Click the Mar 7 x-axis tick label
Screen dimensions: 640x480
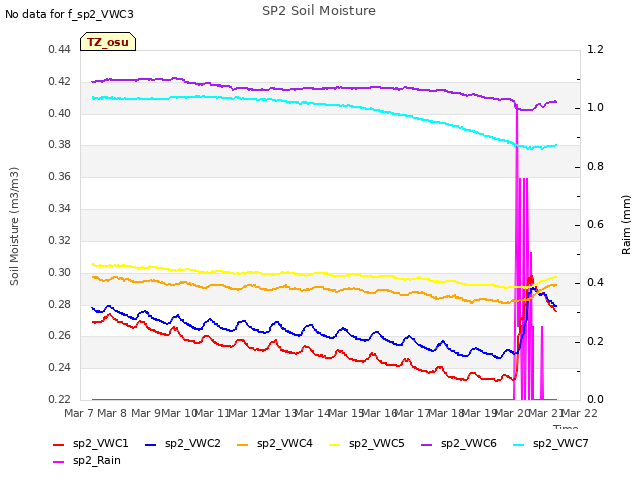tap(79, 413)
